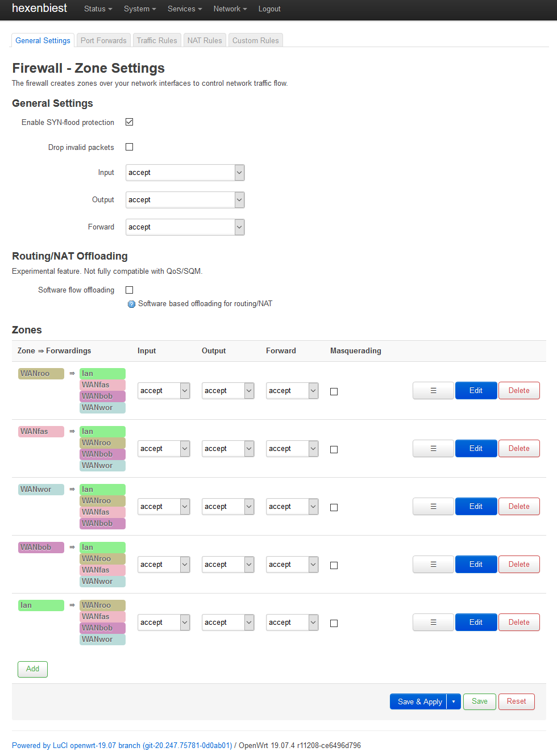Switch to the Port Forwards tab

tap(103, 41)
